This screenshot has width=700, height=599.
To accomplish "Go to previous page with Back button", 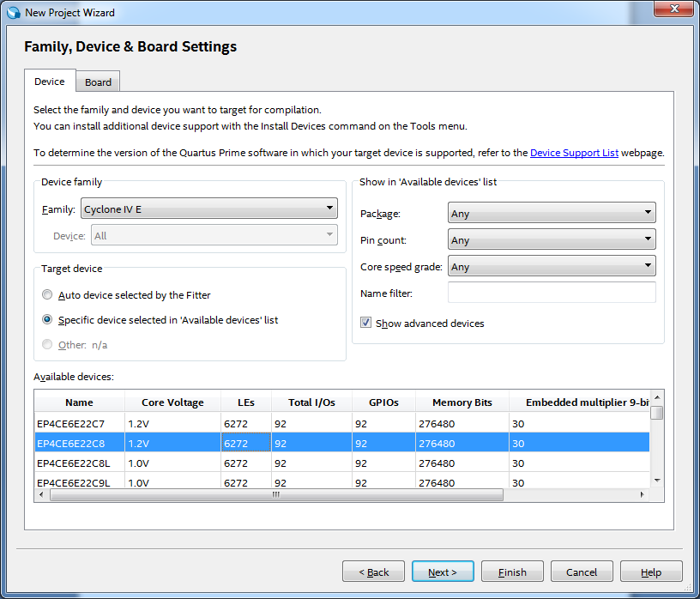I will [374, 572].
